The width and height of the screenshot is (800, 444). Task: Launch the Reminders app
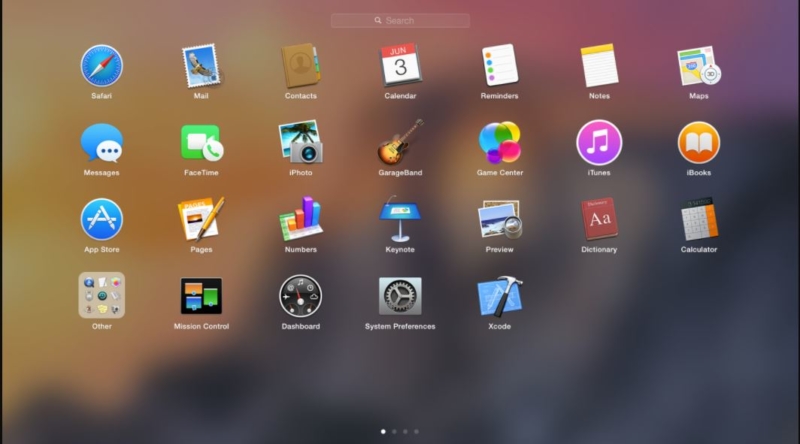499,66
